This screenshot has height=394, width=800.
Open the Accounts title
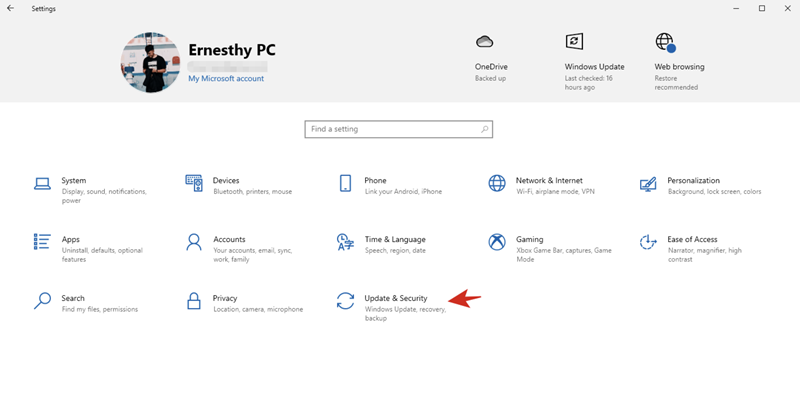click(229, 239)
